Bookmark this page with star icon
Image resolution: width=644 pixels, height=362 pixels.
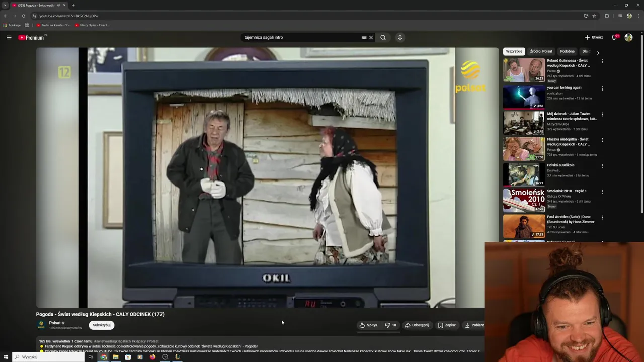594,16
